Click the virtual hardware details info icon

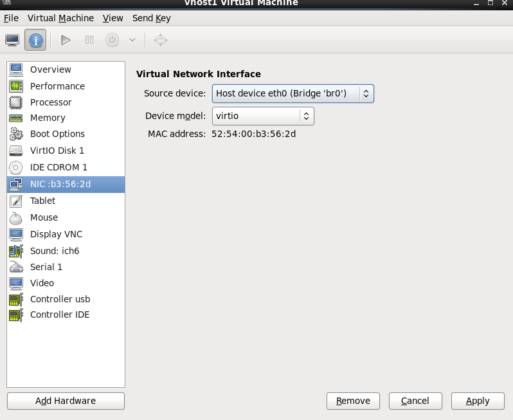click(x=35, y=40)
